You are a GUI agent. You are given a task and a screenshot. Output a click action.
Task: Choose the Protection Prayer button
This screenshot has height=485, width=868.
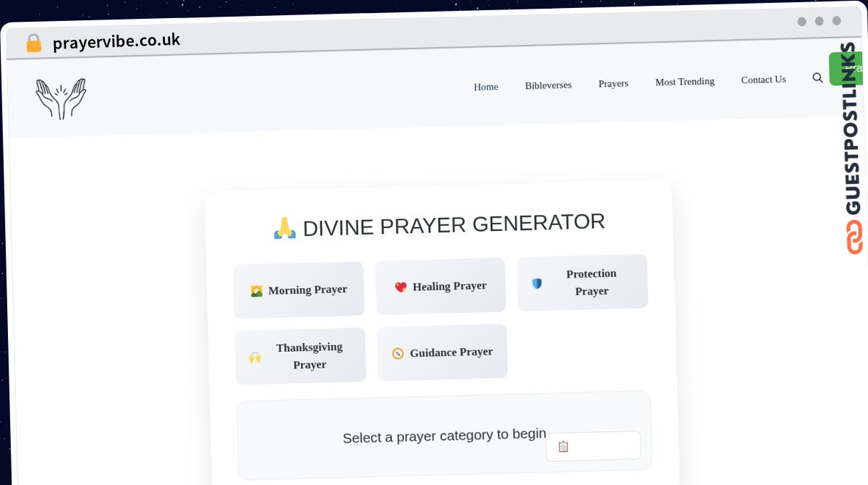(582, 282)
